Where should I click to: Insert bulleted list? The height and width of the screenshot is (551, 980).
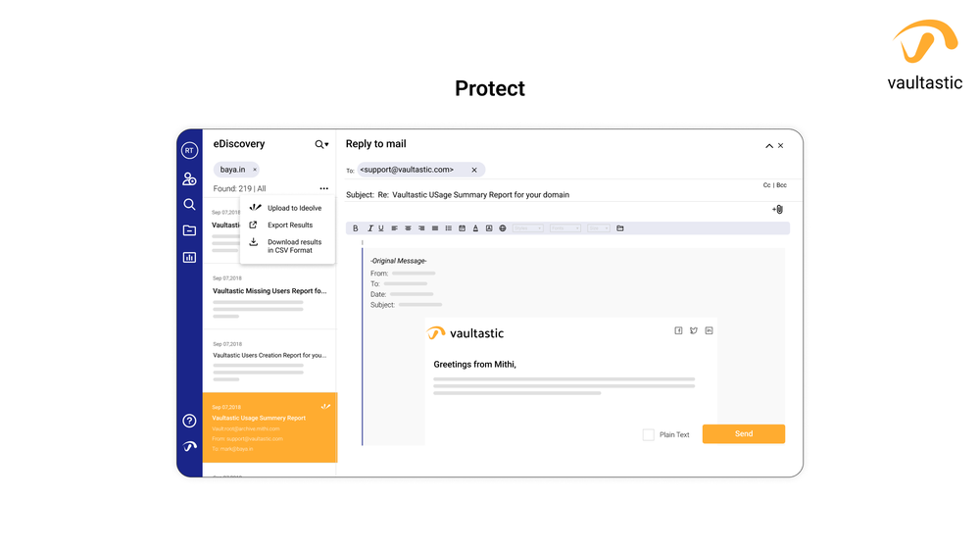[x=449, y=228]
